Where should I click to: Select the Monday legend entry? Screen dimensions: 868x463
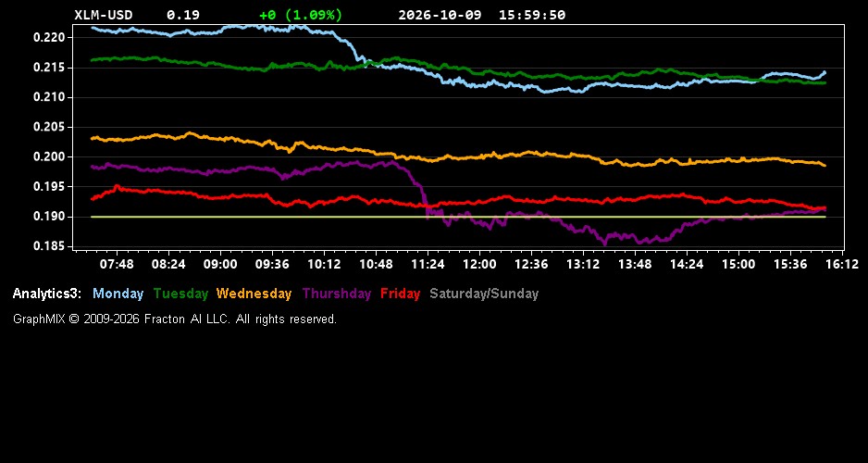coord(118,294)
